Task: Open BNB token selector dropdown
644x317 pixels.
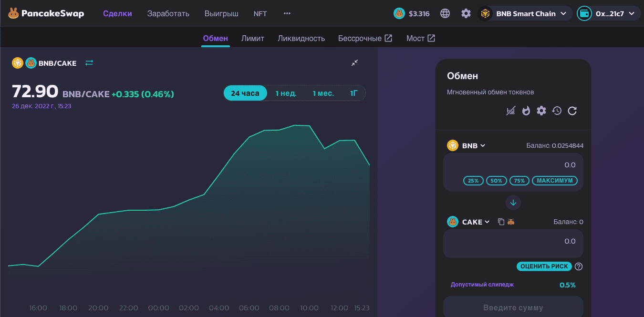Action: point(474,145)
